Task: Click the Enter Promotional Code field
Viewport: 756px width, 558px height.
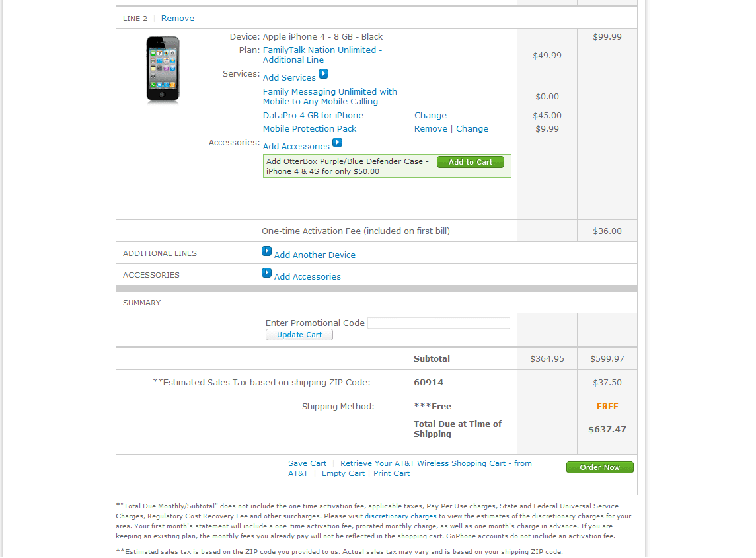Action: pos(439,323)
